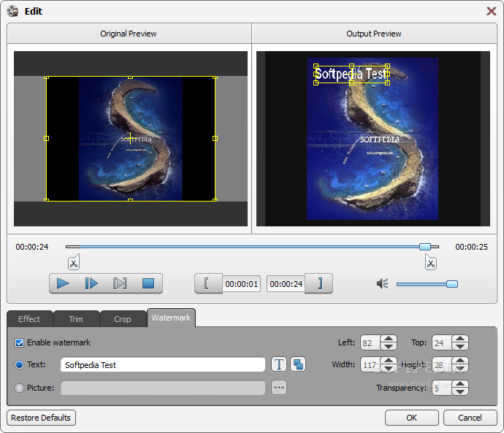This screenshot has height=433, width=504.
Task: Stop playback with the square button
Action: 148,283
